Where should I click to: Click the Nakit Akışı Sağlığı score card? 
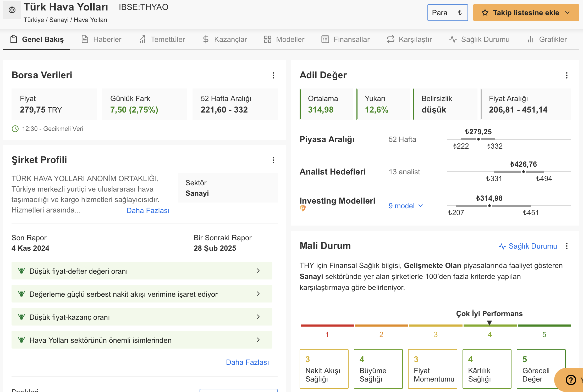point(324,369)
